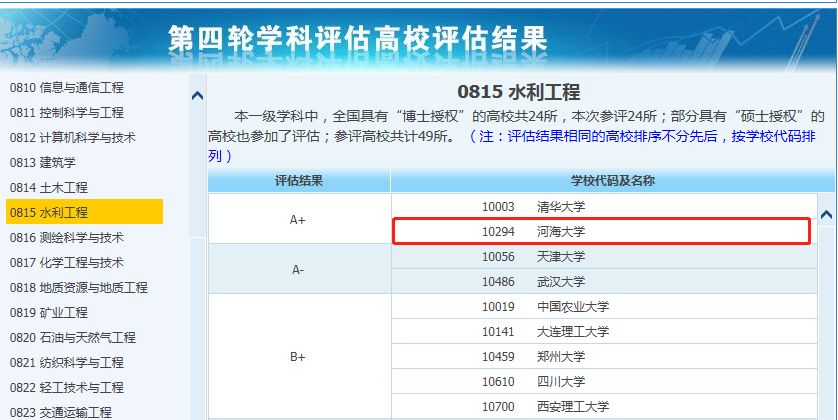Select the 10459 郑州大学 row
This screenshot has width=838, height=420.
(604, 356)
